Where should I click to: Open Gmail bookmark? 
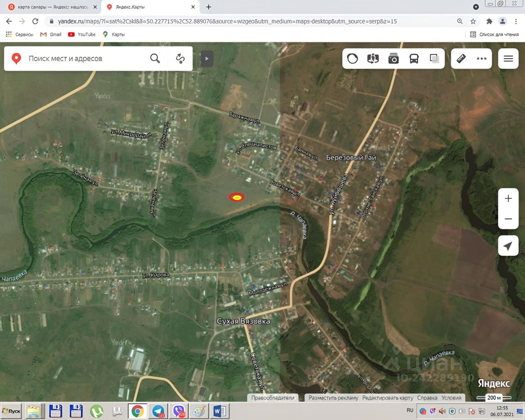[51, 34]
